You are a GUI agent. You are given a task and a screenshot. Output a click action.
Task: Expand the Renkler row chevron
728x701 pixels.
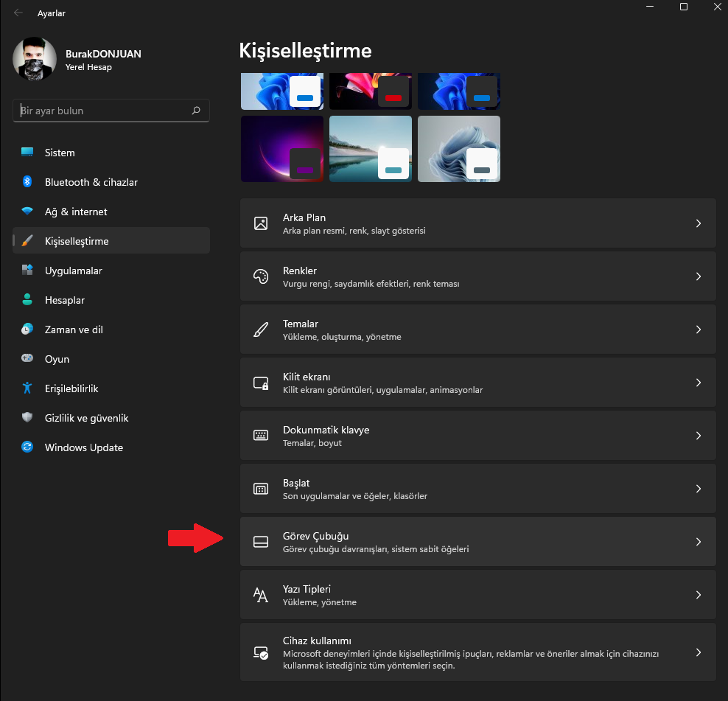click(x=698, y=276)
